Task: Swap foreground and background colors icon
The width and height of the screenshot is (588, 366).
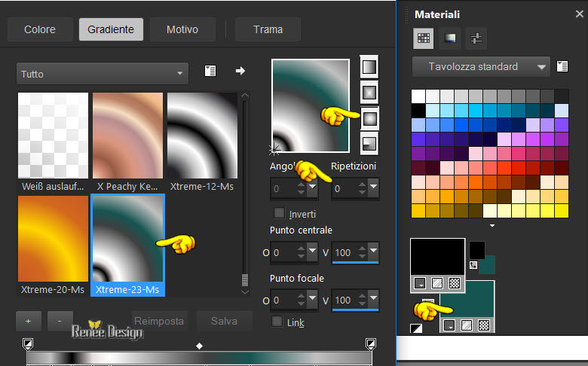Action: point(473,265)
